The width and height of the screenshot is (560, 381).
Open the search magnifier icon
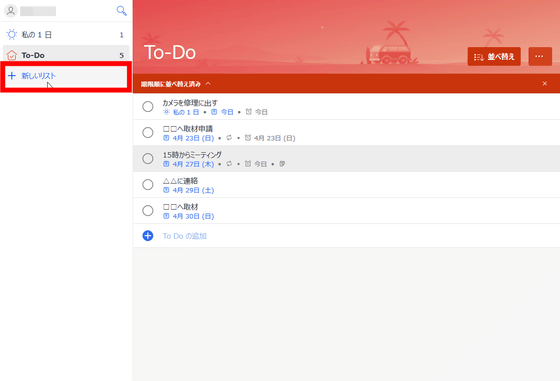121,11
